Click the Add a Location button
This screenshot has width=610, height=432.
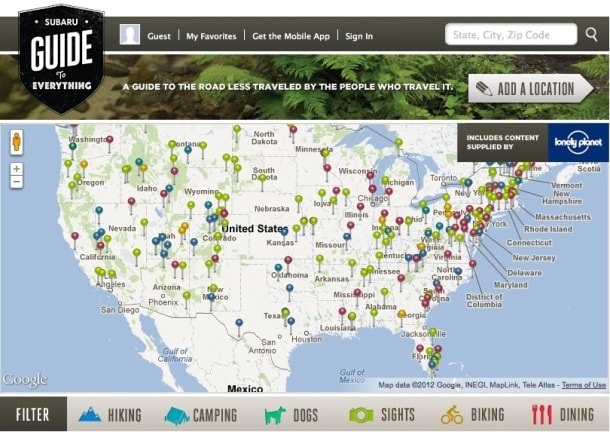pyautogui.click(x=531, y=89)
